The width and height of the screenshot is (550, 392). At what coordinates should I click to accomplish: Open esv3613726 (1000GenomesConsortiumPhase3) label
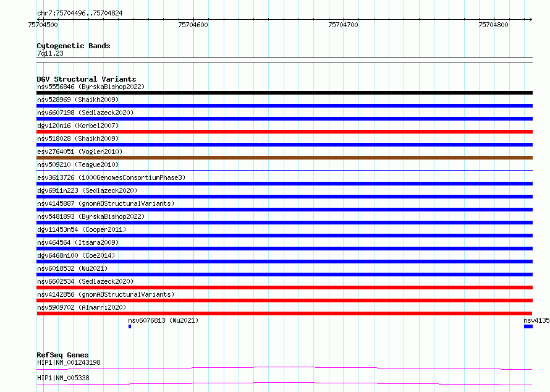point(111,177)
